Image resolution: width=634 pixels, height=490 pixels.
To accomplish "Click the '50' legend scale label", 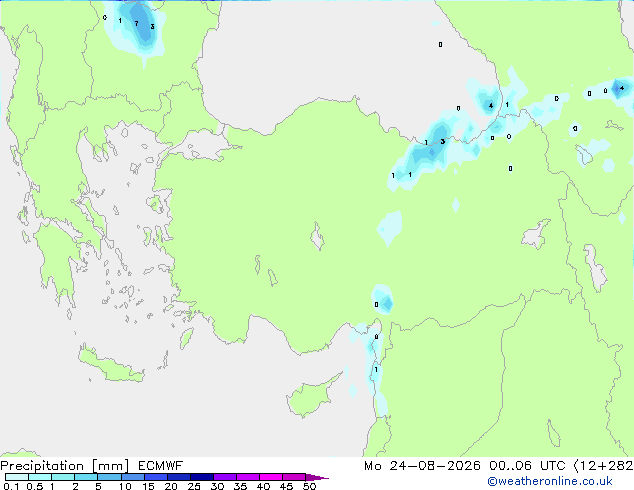I will point(309,486).
